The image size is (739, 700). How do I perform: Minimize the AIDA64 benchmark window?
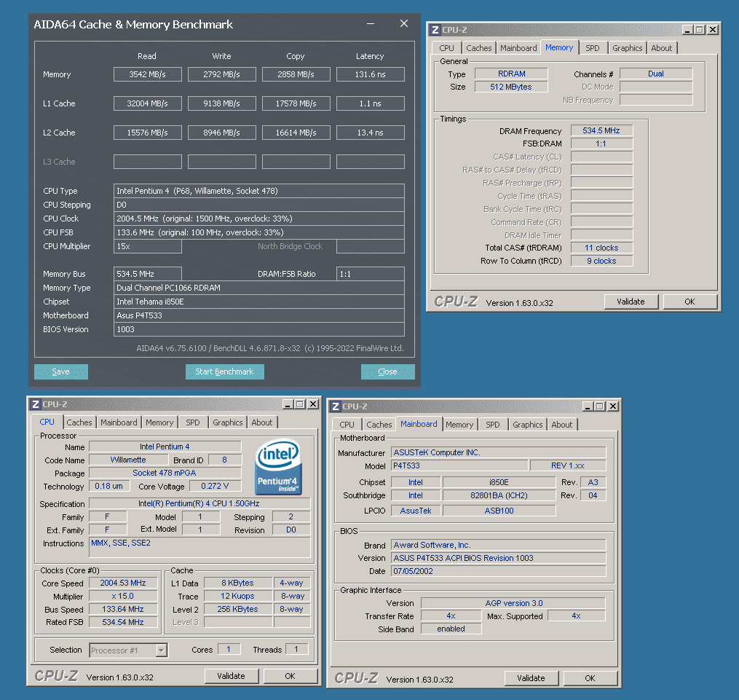pos(371,23)
